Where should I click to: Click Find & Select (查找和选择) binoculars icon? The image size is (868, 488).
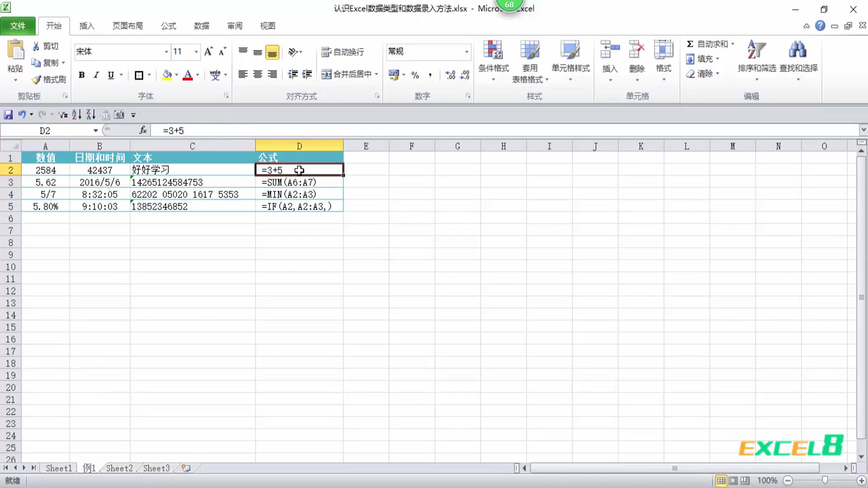[x=797, y=51]
